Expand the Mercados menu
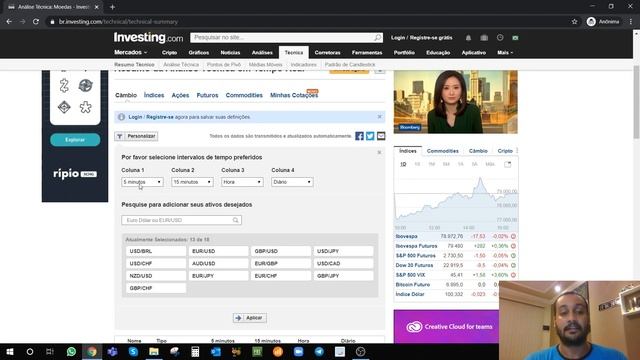640x360 pixels. [131, 52]
